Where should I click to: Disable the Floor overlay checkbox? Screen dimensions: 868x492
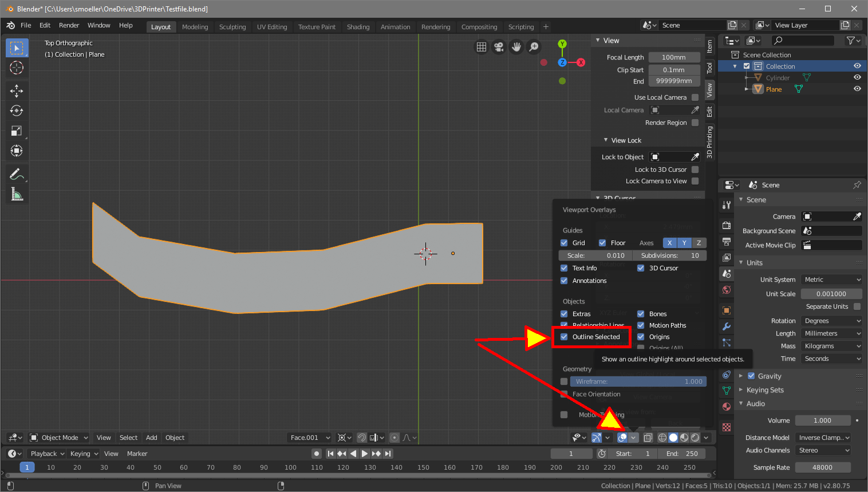[x=603, y=242]
